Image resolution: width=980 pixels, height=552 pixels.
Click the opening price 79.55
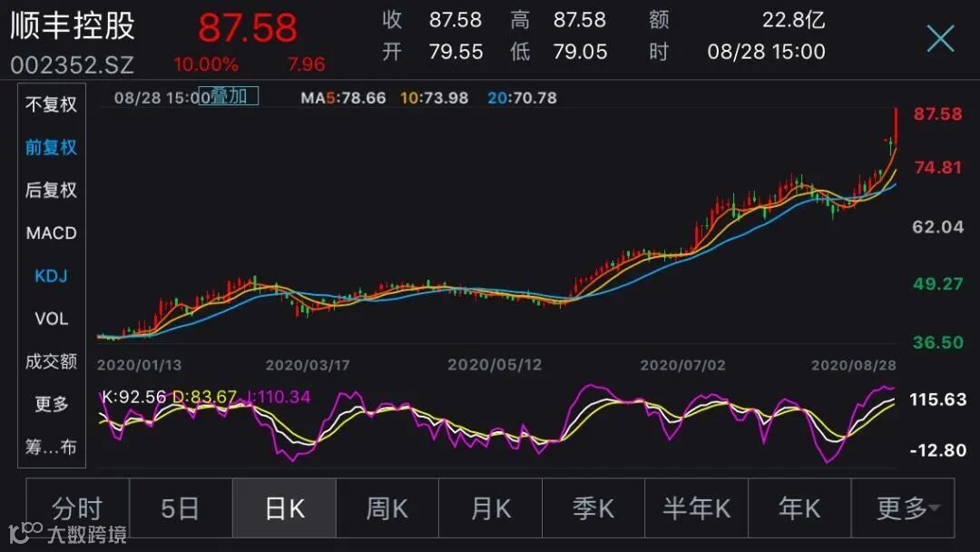[x=456, y=52]
